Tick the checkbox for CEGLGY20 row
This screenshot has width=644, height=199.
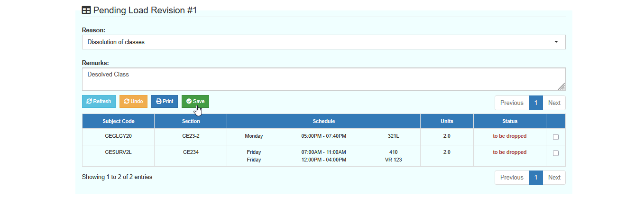pyautogui.click(x=556, y=137)
